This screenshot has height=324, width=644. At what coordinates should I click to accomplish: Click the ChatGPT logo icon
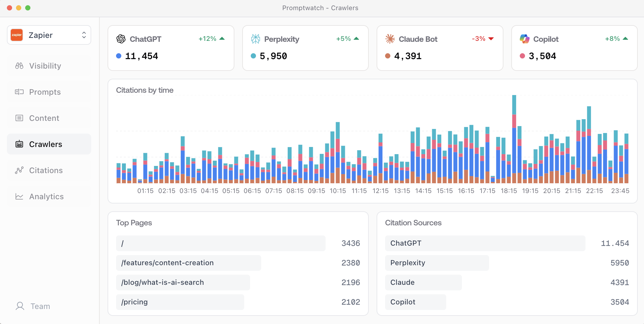tap(121, 39)
